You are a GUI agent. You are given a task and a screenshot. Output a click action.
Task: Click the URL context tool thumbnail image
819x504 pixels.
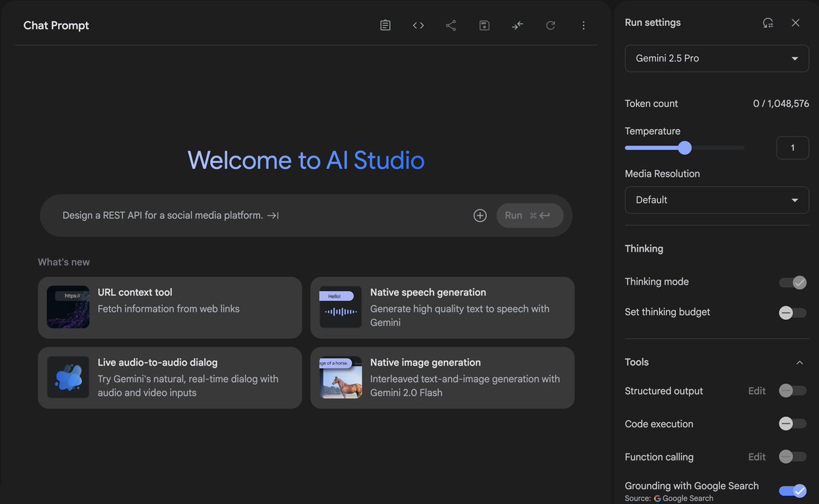(x=68, y=307)
